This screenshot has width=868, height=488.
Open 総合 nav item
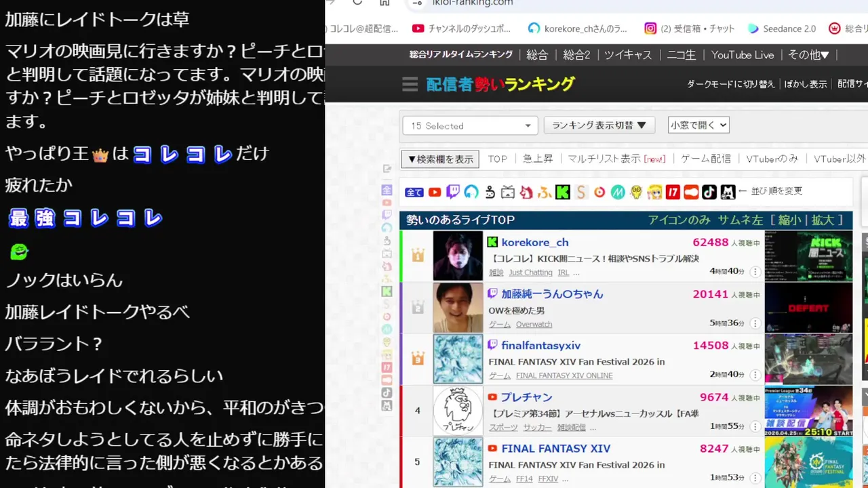click(x=537, y=55)
